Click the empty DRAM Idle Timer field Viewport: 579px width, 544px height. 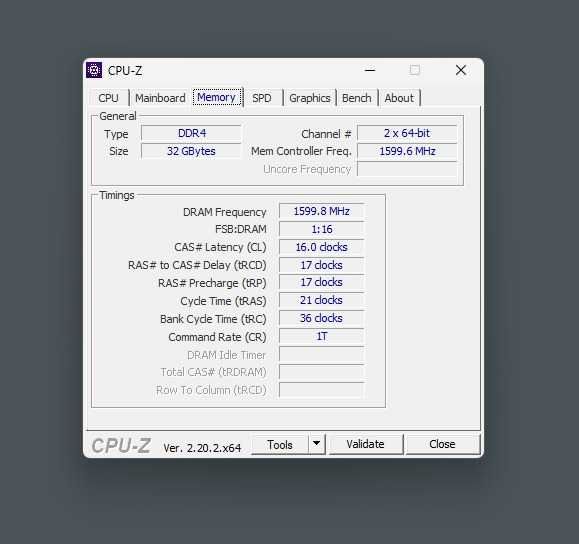click(322, 354)
